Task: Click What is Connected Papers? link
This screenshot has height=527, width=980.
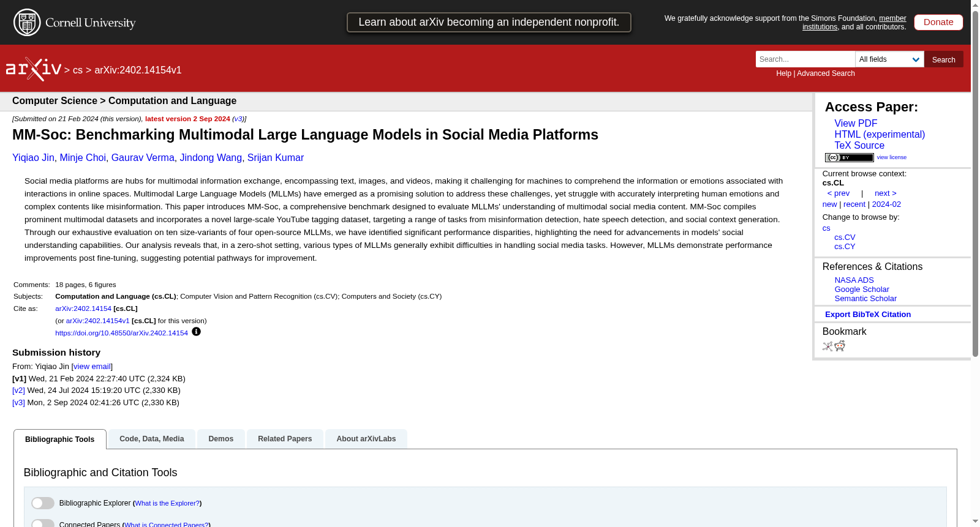Action: 166,525
